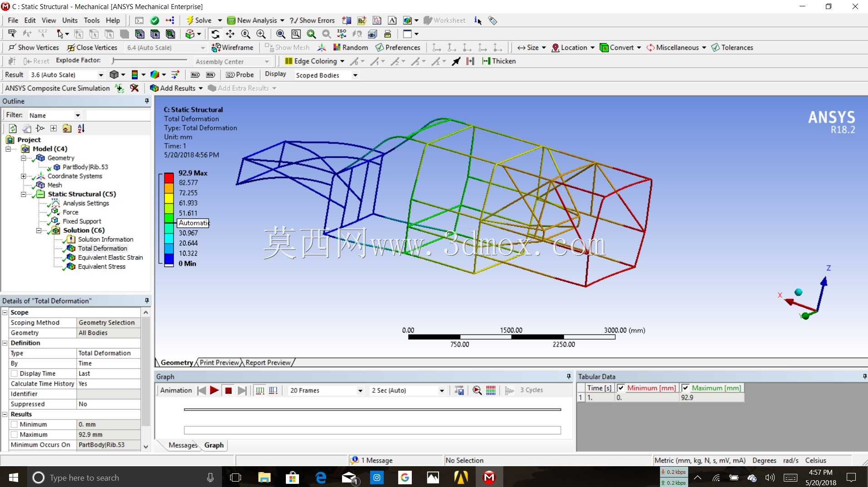Click the Probe button
Screen dimensions: 868x487
click(240, 75)
